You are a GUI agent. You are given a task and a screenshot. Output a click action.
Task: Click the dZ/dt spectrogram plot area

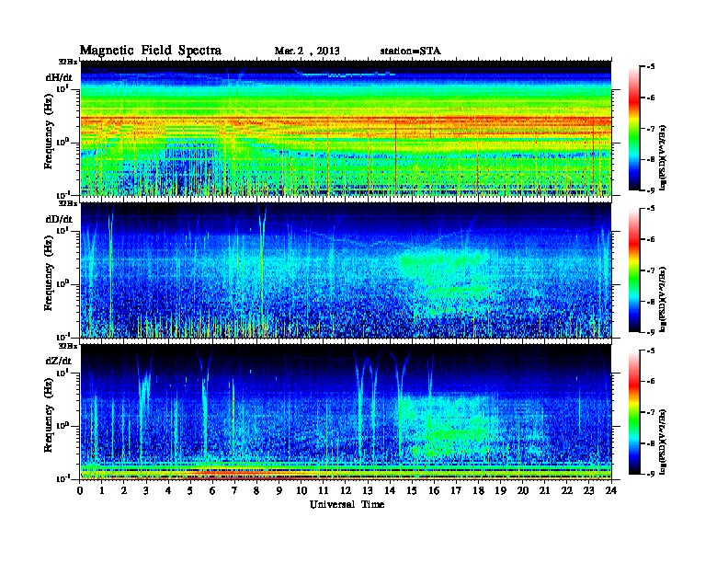click(347, 412)
